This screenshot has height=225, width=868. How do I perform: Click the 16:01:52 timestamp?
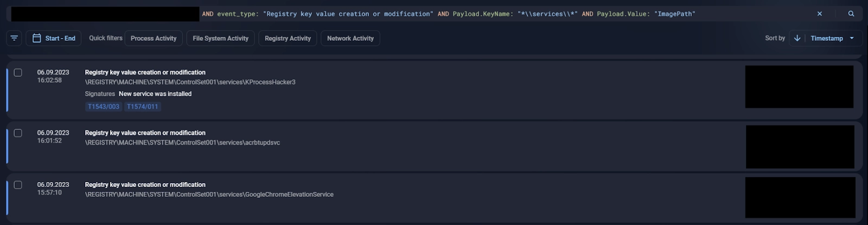[49, 141]
